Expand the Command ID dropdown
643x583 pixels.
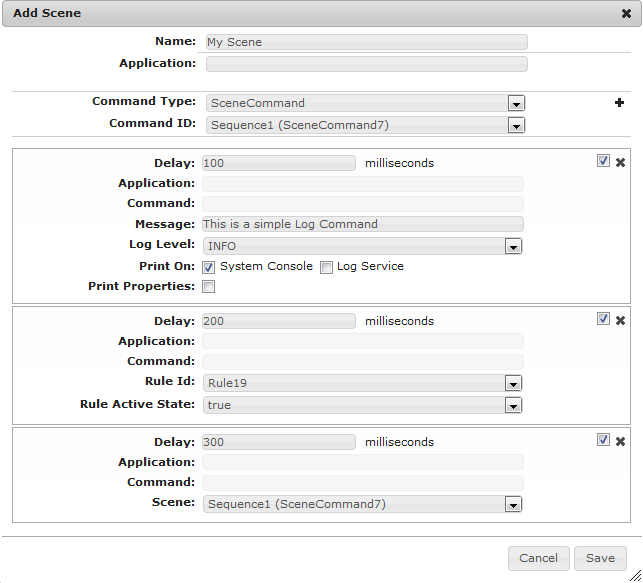[x=516, y=126]
